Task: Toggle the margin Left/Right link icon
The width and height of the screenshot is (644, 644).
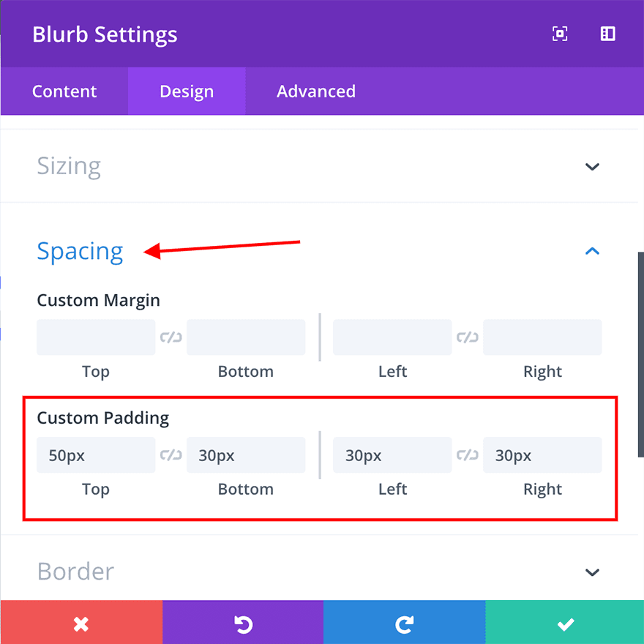Action: (468, 337)
